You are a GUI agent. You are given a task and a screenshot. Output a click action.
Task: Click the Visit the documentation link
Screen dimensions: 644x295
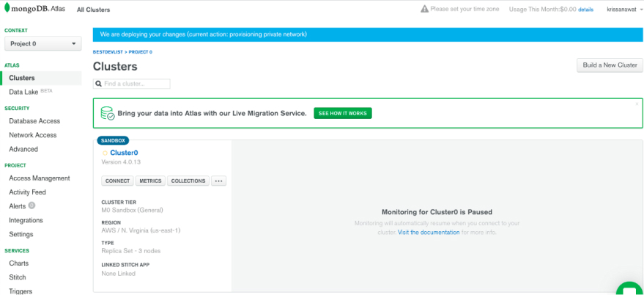click(429, 232)
